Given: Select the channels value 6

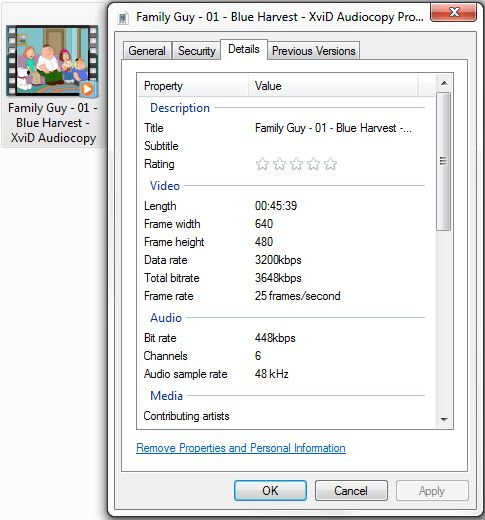Looking at the screenshot, I should tap(258, 356).
